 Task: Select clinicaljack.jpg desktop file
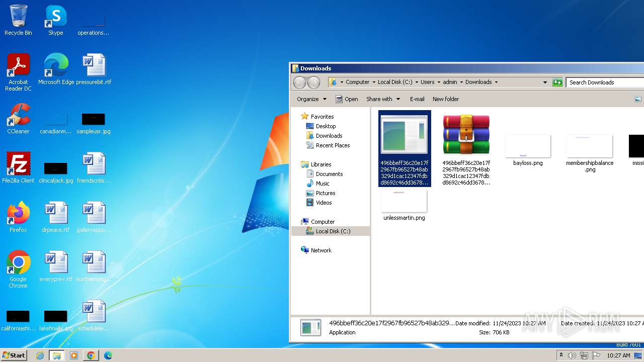click(56, 172)
